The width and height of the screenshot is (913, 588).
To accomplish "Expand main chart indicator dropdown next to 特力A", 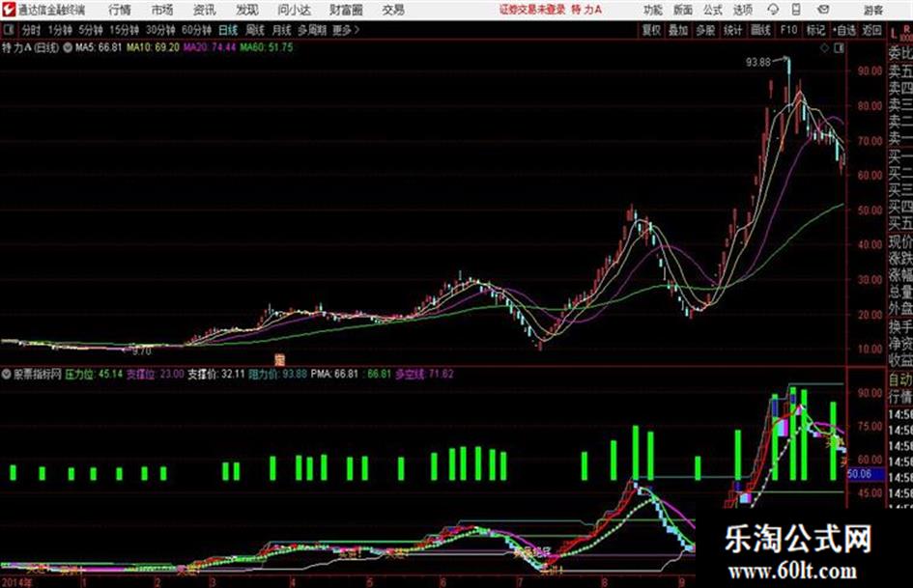I will click(68, 47).
